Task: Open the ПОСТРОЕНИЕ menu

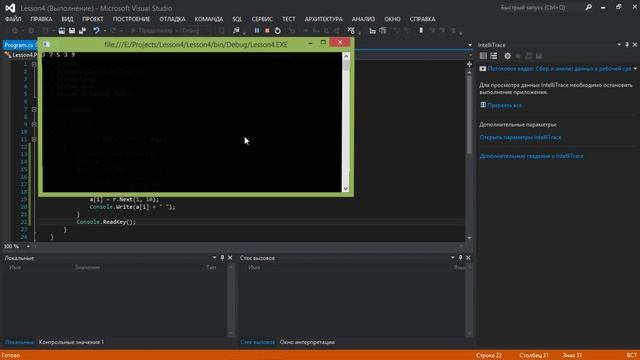Action: [131, 19]
